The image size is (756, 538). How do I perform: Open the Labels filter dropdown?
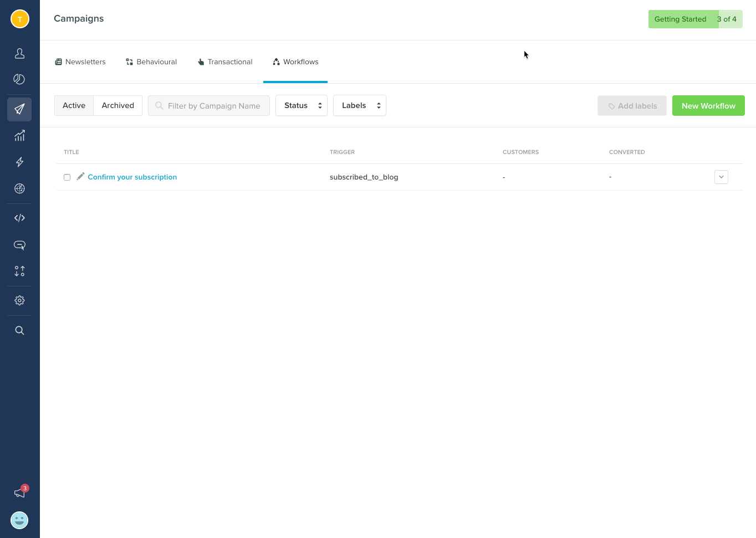click(359, 105)
